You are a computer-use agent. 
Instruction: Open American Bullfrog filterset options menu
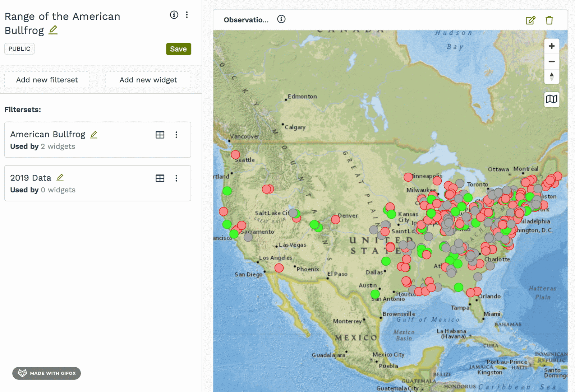[176, 135]
